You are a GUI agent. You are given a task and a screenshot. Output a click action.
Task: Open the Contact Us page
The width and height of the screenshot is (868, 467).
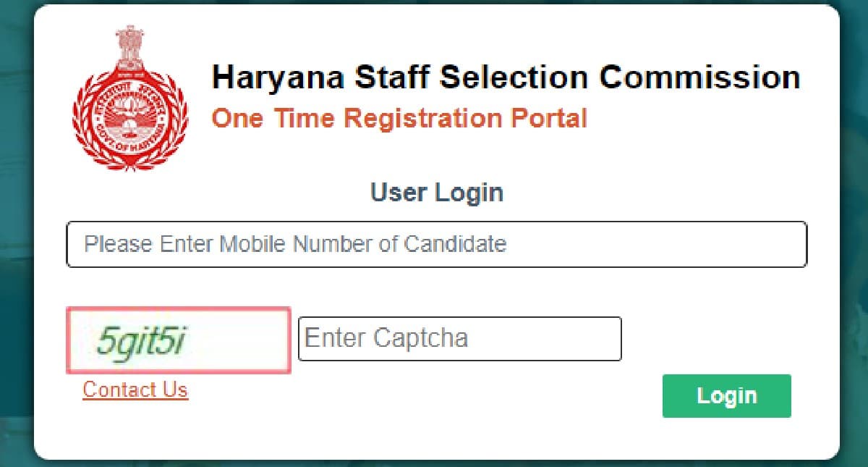click(135, 390)
